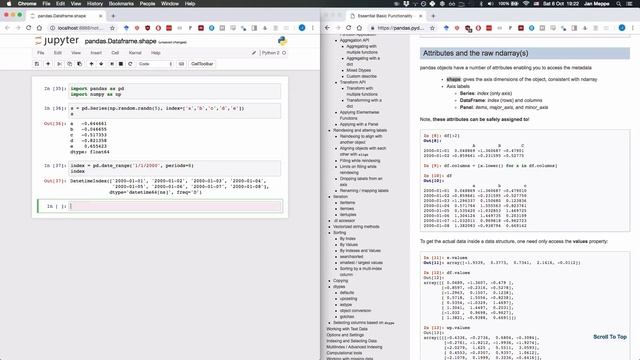The width and height of the screenshot is (640, 360).
Task: Open Mixed Dtypes sidebar link
Action: [x=358, y=70]
